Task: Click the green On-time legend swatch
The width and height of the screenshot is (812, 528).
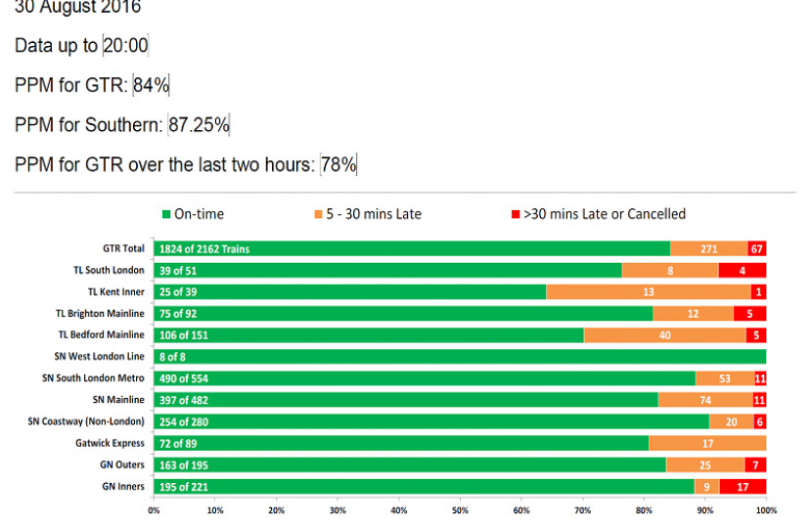Action: [166, 214]
